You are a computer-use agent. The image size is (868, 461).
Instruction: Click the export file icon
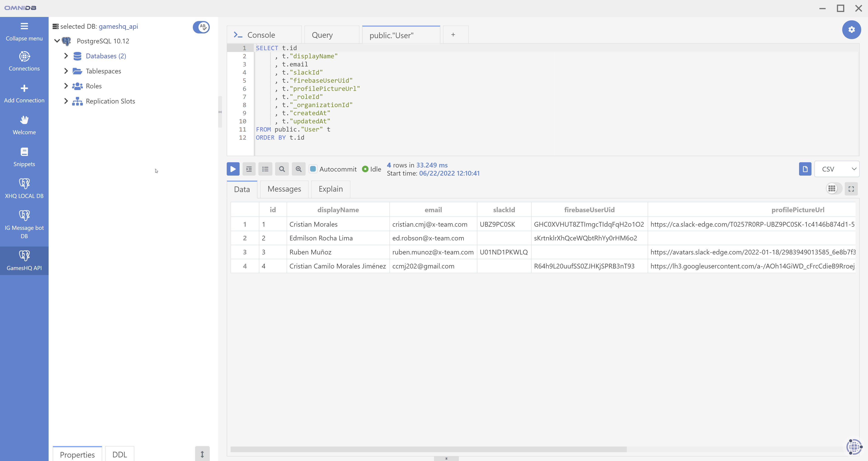point(805,169)
